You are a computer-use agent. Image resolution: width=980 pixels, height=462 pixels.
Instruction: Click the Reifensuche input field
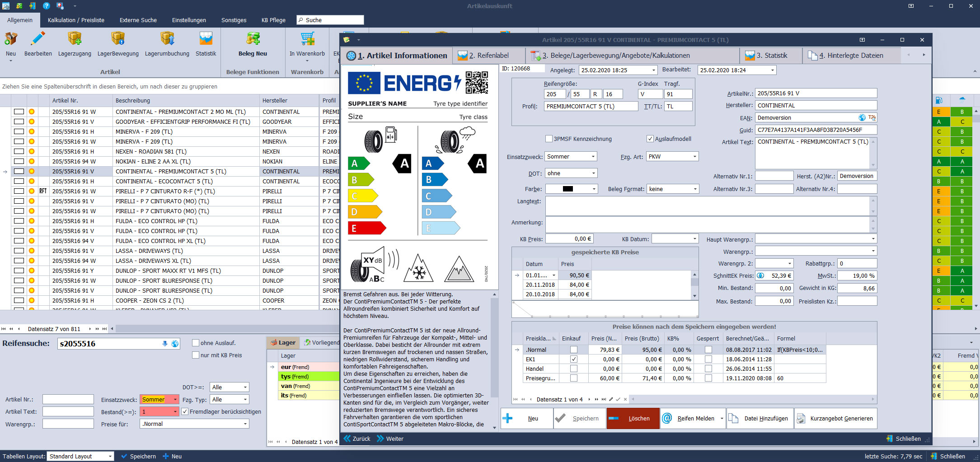(x=110, y=344)
